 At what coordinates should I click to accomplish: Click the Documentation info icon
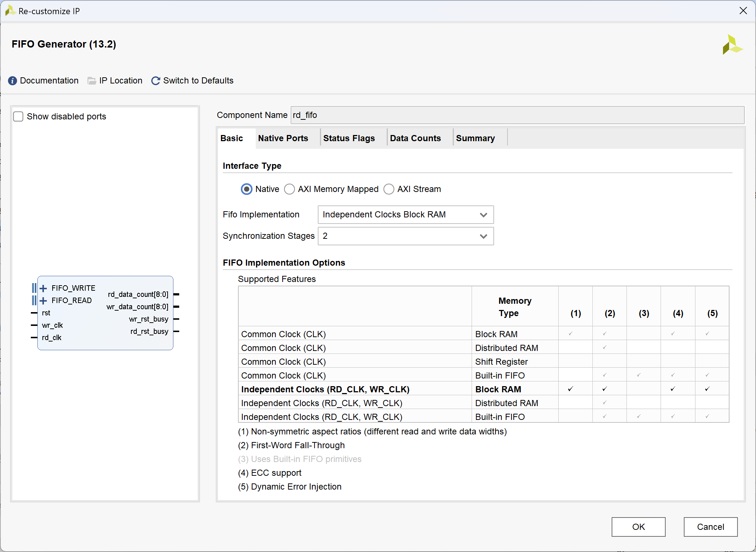coord(12,81)
